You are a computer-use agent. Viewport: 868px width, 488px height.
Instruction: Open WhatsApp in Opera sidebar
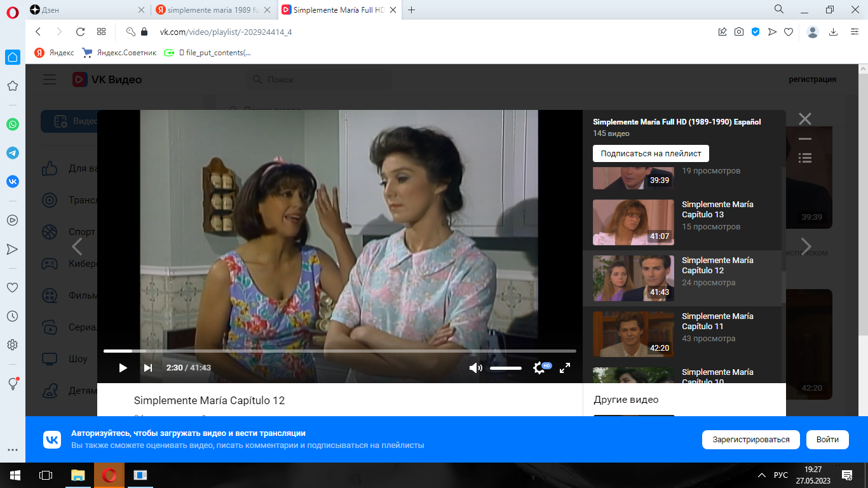tap(13, 125)
